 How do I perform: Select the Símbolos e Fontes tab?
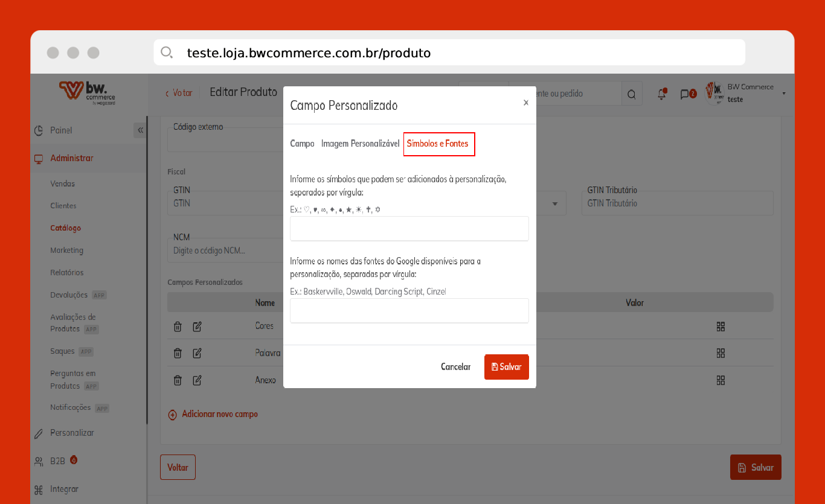[x=439, y=144]
